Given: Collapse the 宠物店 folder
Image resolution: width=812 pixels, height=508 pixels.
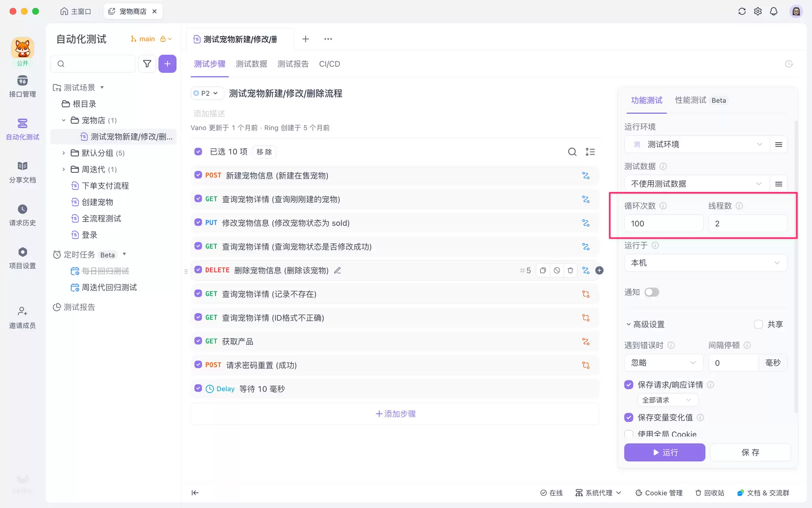Looking at the screenshot, I should pos(63,120).
